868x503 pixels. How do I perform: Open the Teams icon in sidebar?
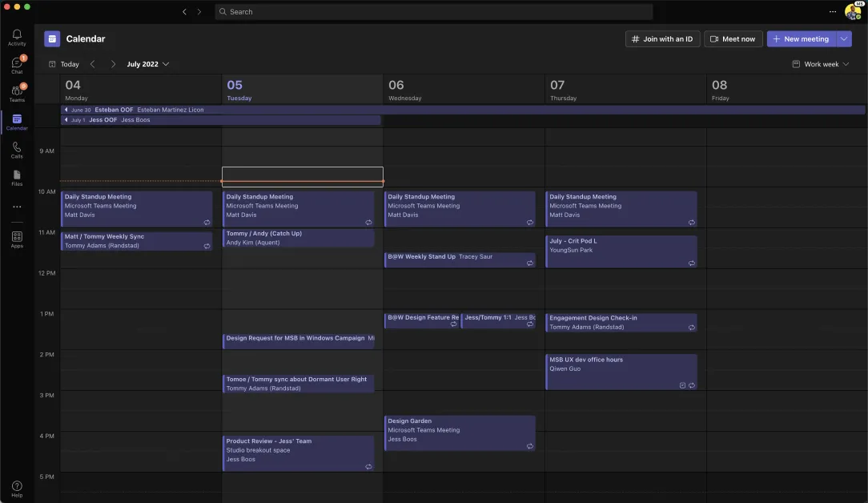point(17,93)
